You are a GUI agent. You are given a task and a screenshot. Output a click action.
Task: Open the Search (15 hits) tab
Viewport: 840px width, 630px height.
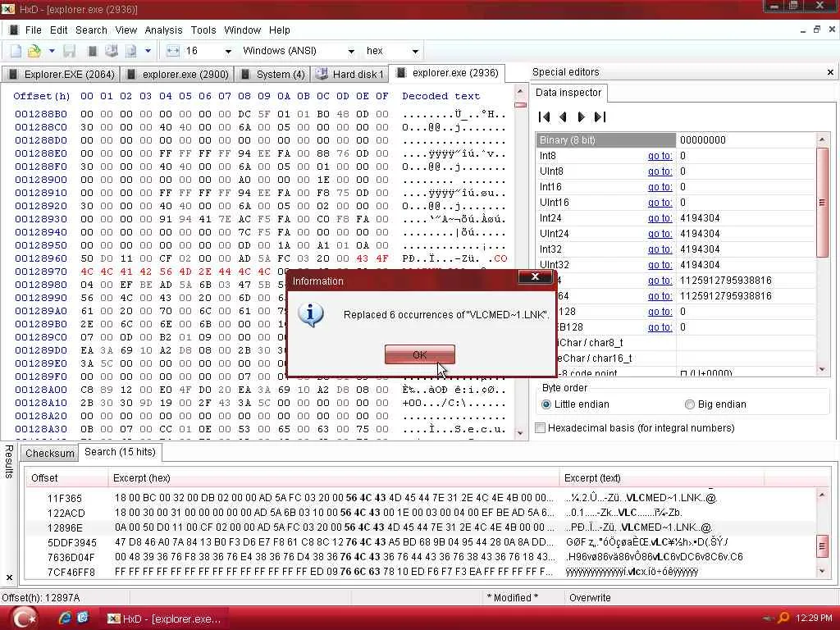[x=120, y=452]
